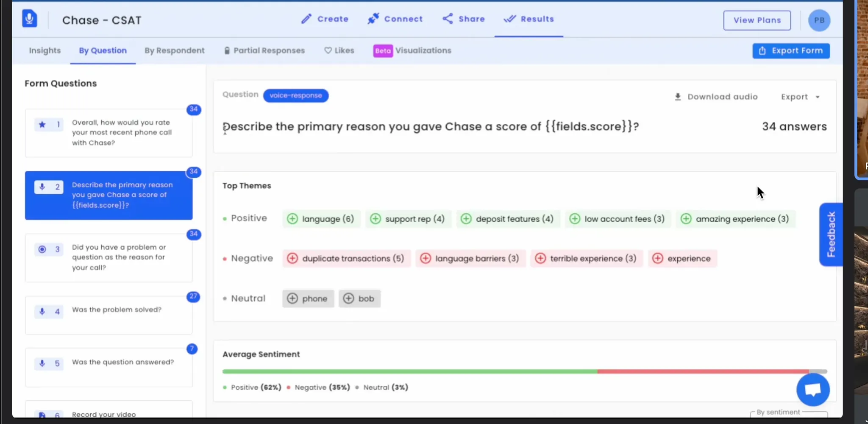Select question 6 Record your video
This screenshot has height=424, width=868.
point(108,410)
